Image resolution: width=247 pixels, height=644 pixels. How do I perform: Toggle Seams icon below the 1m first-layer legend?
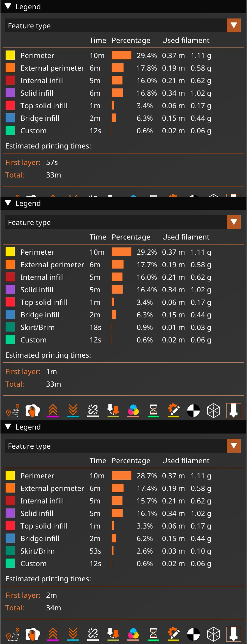pyautogui.click(x=93, y=411)
